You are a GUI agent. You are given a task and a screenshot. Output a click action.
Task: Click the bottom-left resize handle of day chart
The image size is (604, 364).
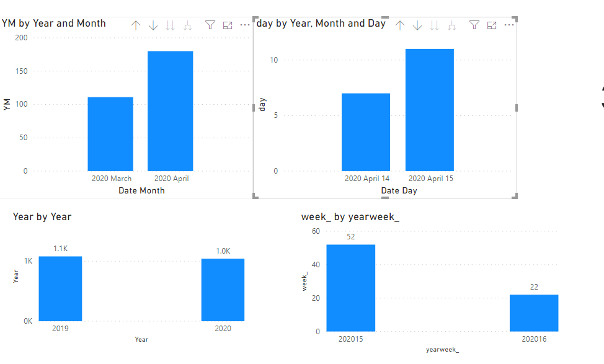tap(255, 196)
